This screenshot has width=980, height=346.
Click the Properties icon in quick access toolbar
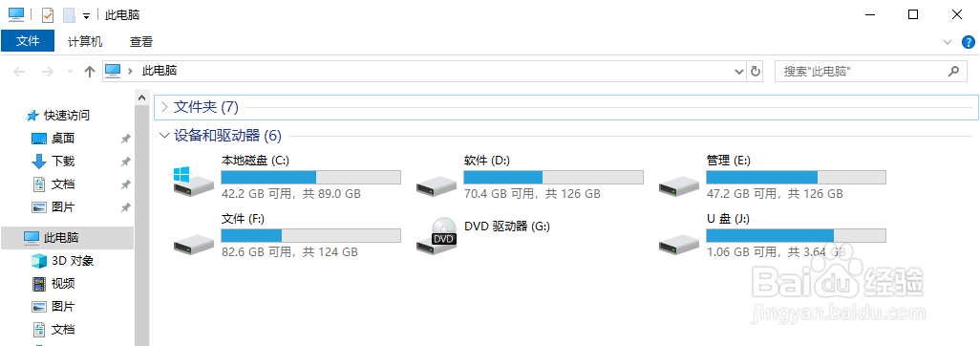click(48, 14)
